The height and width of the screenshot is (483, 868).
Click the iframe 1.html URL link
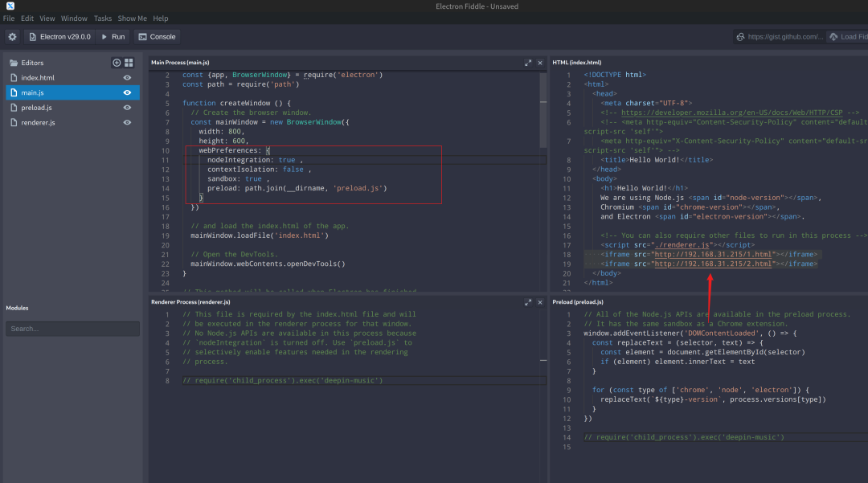(713, 255)
